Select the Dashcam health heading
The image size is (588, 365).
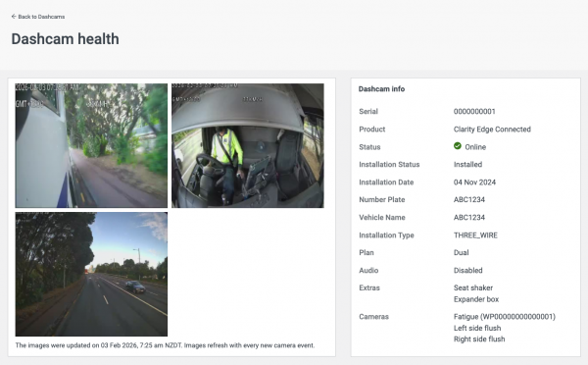pos(66,39)
